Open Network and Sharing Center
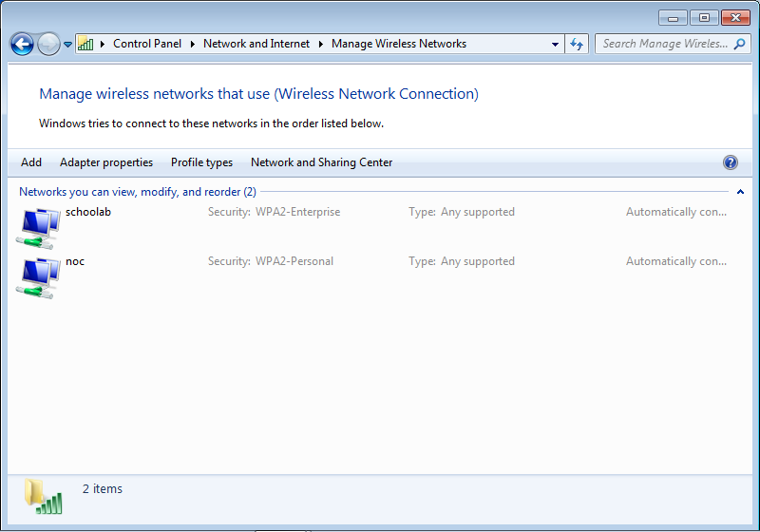 tap(321, 162)
